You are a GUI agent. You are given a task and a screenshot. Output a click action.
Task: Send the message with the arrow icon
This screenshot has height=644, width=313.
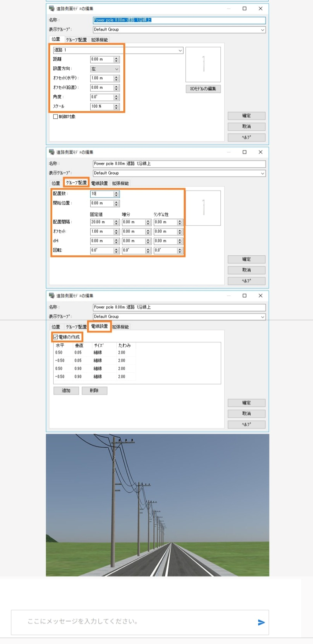click(x=261, y=622)
